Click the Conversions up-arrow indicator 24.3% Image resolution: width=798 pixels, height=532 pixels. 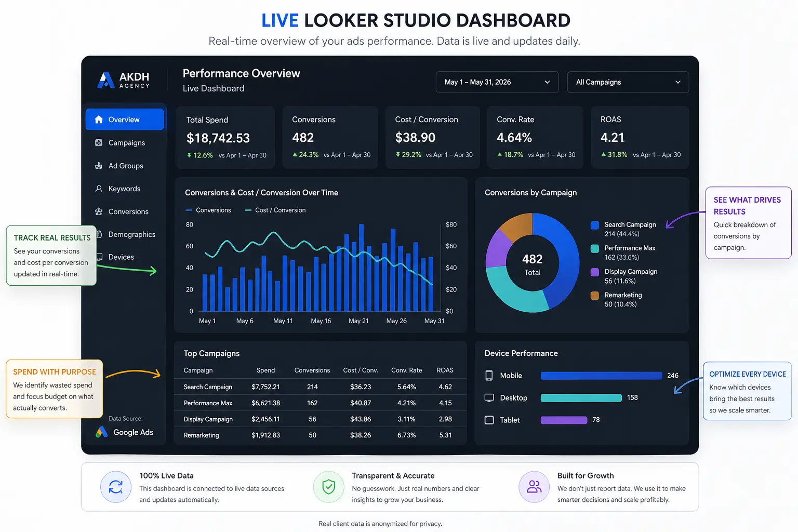pos(295,155)
